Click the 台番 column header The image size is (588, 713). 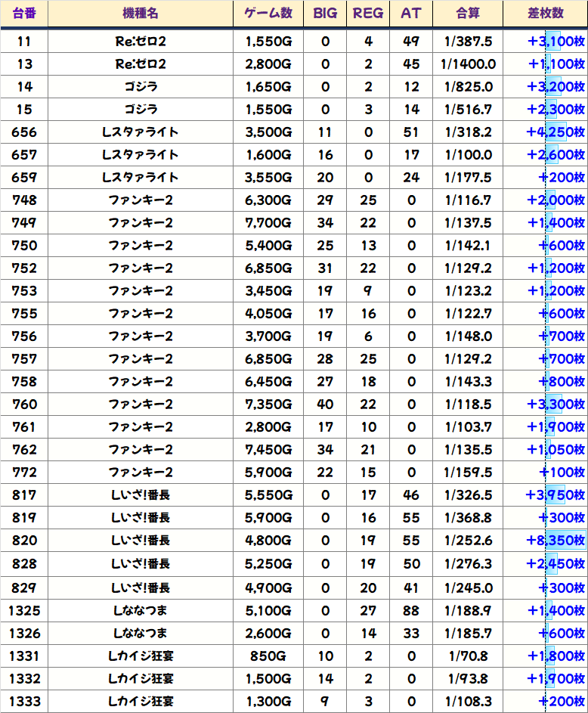point(24,13)
